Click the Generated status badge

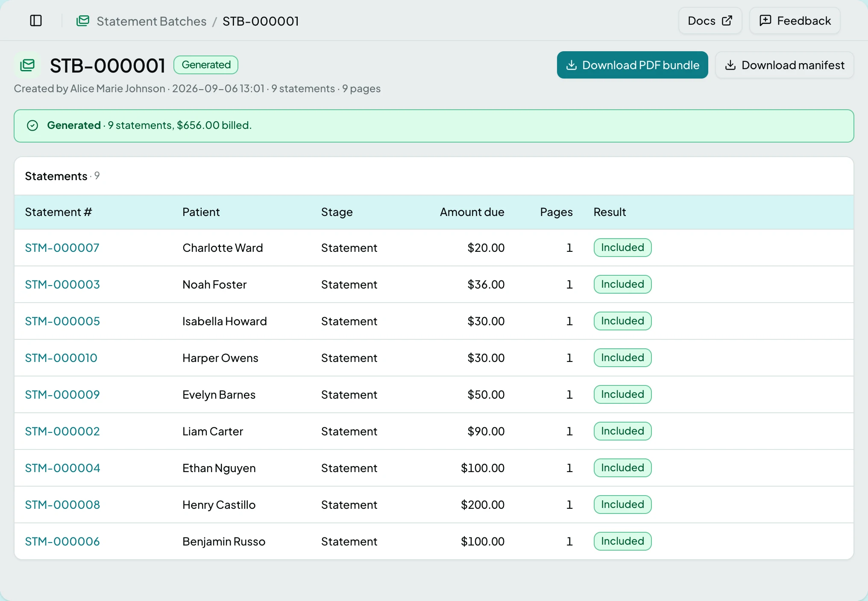pos(206,65)
